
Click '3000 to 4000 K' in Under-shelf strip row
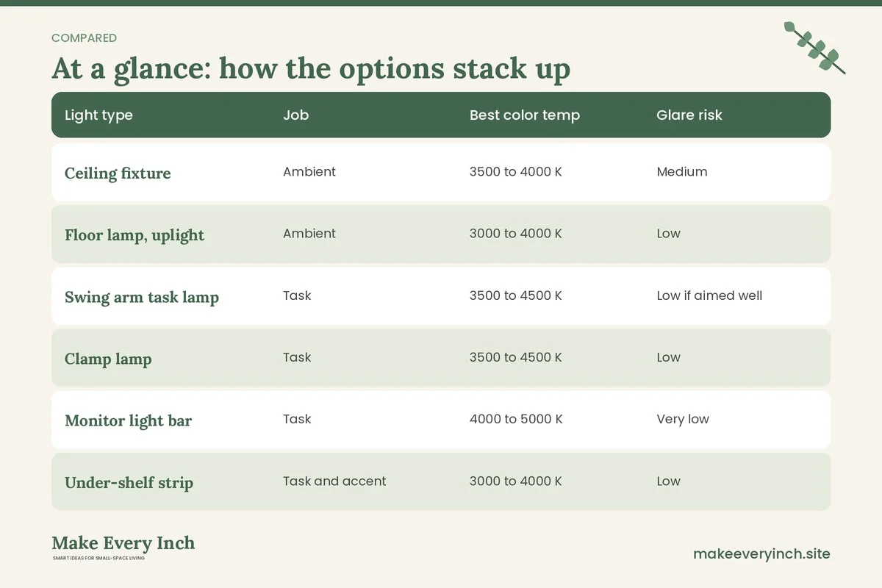click(x=516, y=481)
